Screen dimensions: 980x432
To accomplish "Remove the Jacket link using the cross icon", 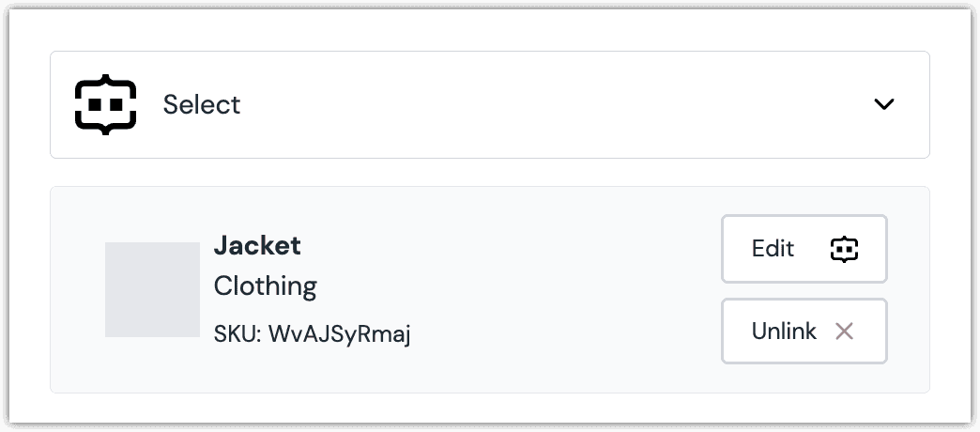I will tap(844, 332).
